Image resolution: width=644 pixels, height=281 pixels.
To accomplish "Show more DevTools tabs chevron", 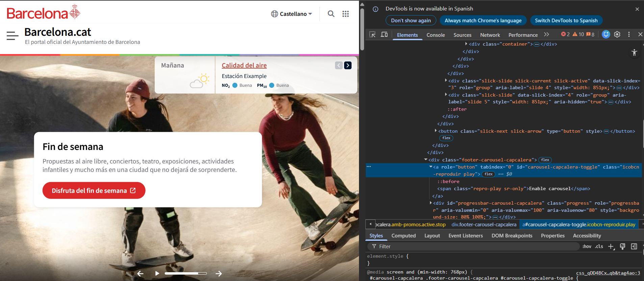I will (x=546, y=34).
